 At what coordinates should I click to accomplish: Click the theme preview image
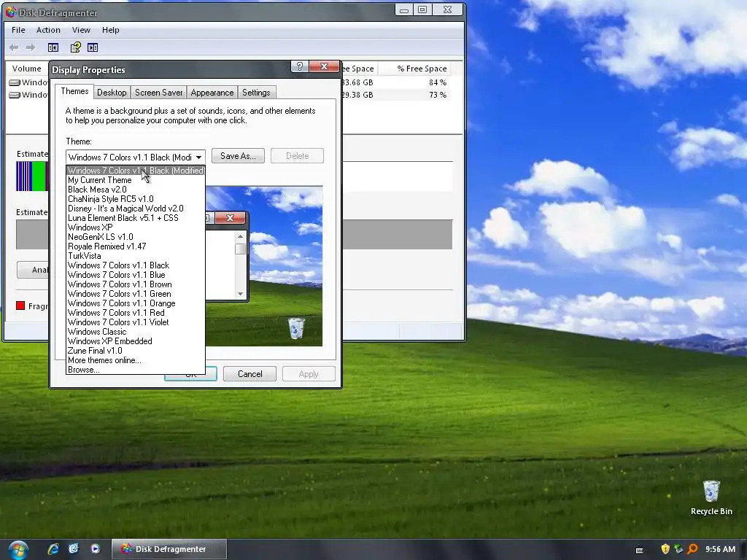tap(264, 266)
